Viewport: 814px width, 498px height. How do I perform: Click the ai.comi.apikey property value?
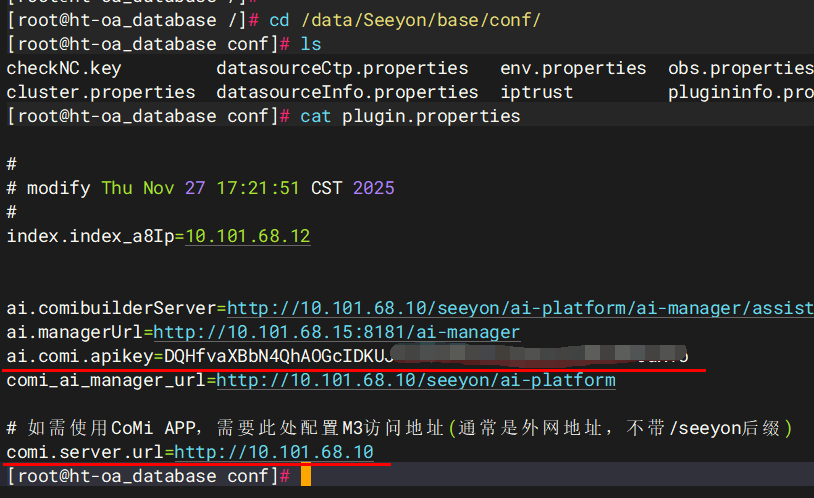pyautogui.click(x=426, y=356)
